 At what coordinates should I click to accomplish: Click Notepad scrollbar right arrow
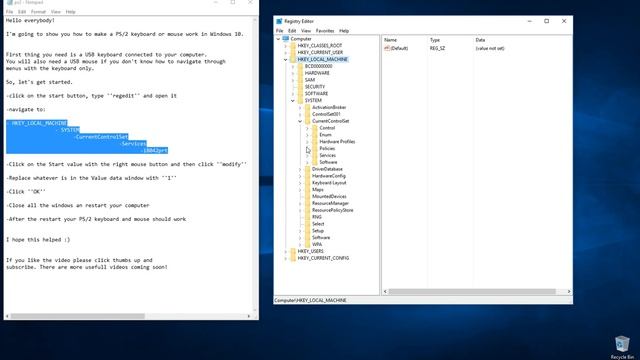pos(249,316)
